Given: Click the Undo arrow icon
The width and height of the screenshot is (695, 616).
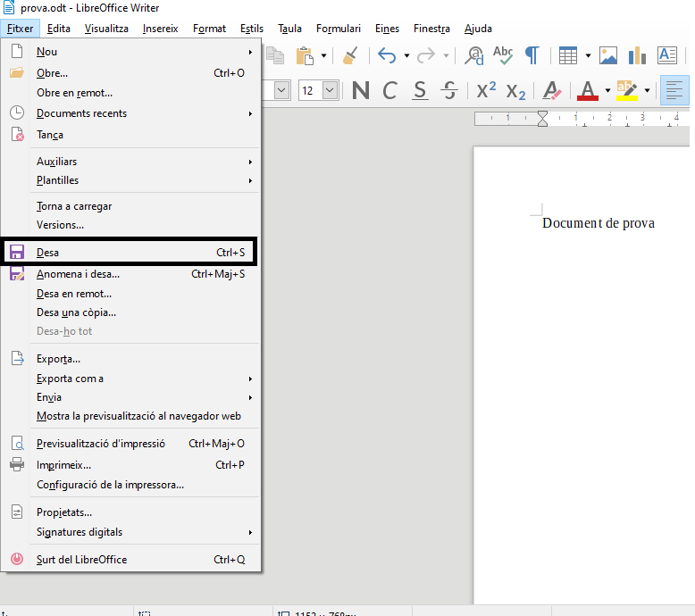Looking at the screenshot, I should [387, 56].
